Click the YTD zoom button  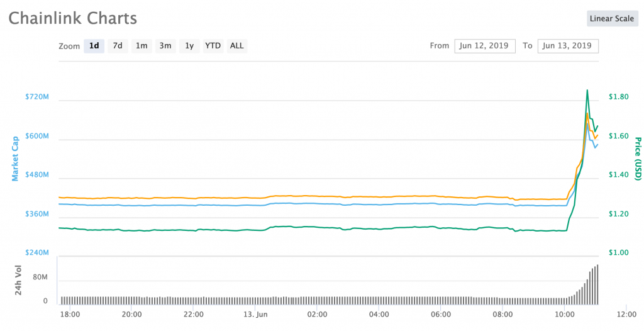pyautogui.click(x=213, y=45)
